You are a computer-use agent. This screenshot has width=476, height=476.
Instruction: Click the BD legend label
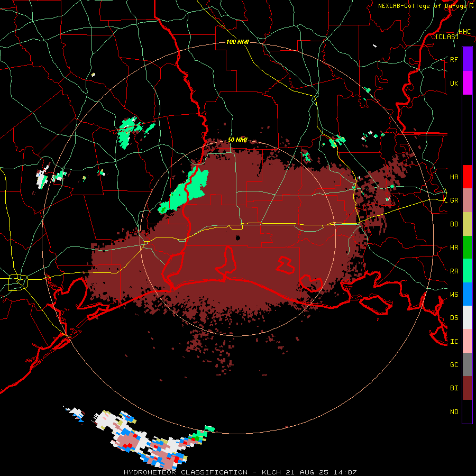pos(454,224)
